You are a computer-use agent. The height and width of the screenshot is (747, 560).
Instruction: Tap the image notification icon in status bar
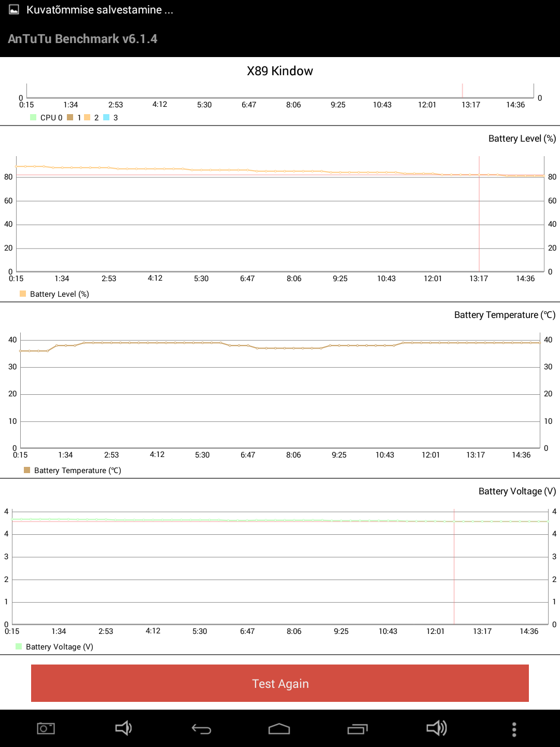pyautogui.click(x=14, y=10)
